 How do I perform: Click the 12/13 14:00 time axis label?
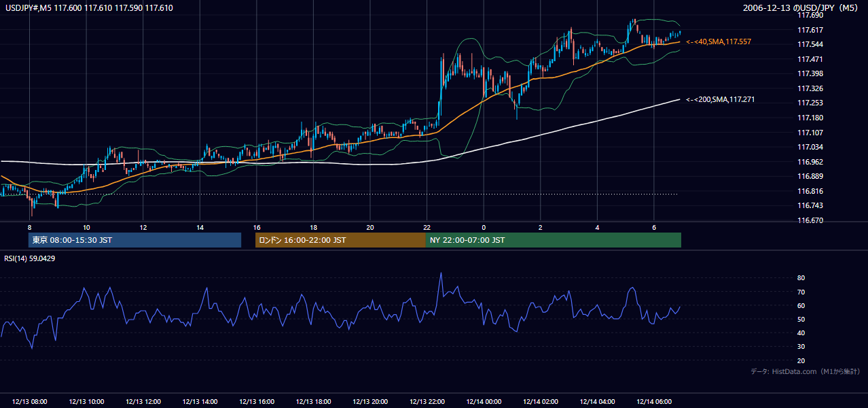point(200,402)
